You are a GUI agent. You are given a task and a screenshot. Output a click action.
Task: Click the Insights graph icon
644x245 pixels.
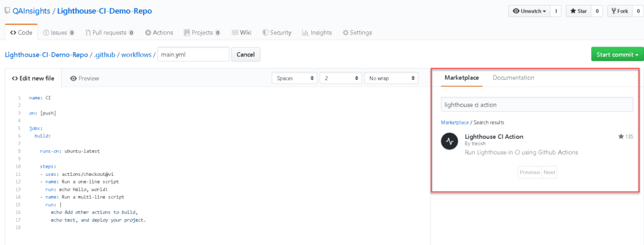(x=305, y=33)
